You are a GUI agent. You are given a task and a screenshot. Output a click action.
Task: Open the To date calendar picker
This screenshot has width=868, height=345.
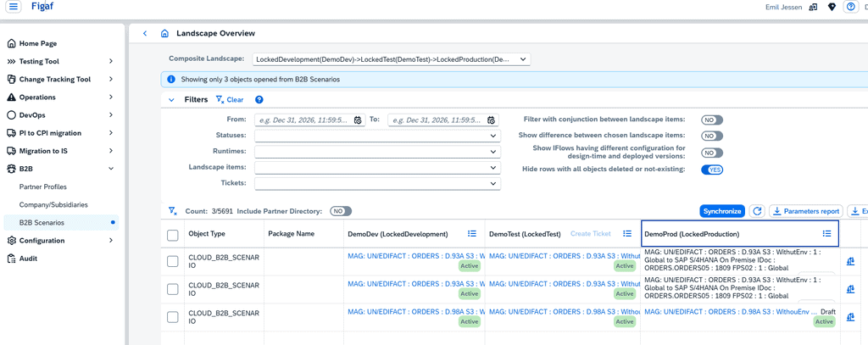pyautogui.click(x=491, y=120)
